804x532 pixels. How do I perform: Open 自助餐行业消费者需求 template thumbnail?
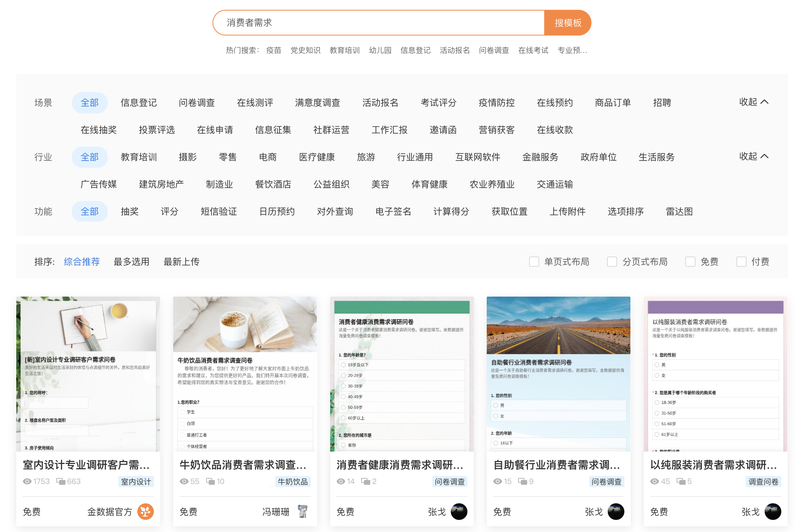559,374
